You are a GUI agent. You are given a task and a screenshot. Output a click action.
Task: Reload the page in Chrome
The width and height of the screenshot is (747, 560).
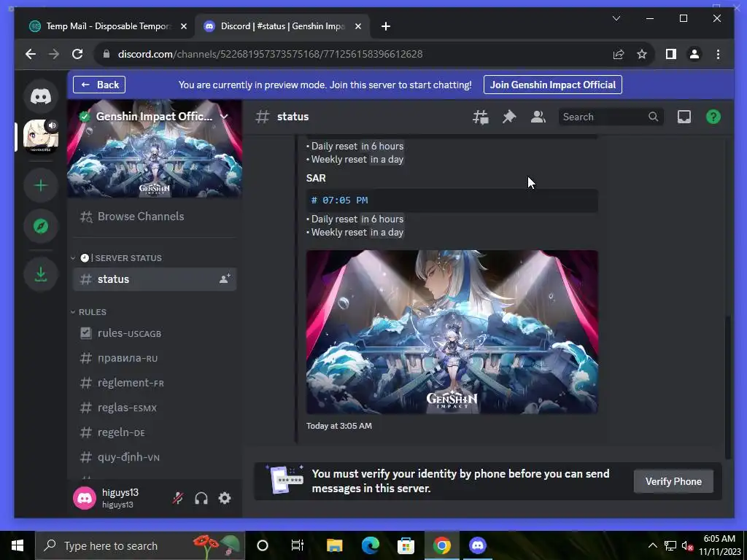(x=77, y=54)
